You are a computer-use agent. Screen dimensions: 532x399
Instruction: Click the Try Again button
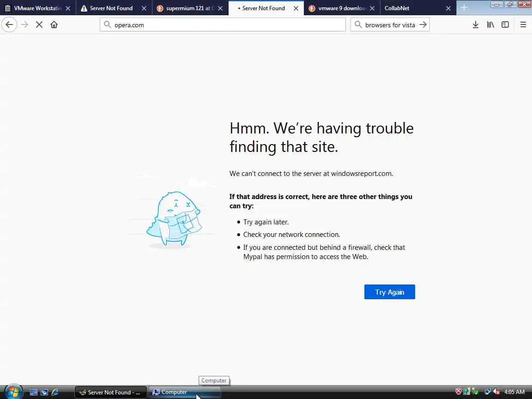coord(389,292)
